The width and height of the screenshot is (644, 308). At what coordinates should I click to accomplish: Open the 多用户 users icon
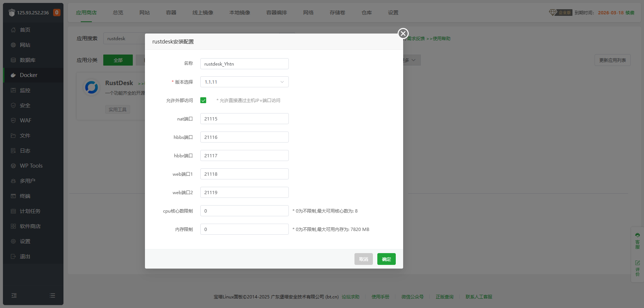[x=13, y=181]
